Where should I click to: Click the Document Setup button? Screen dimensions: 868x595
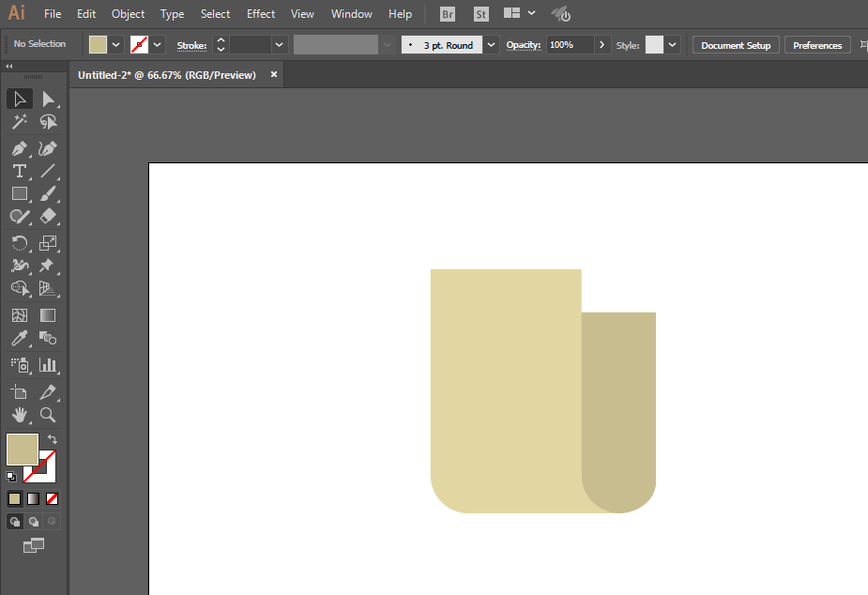736,45
